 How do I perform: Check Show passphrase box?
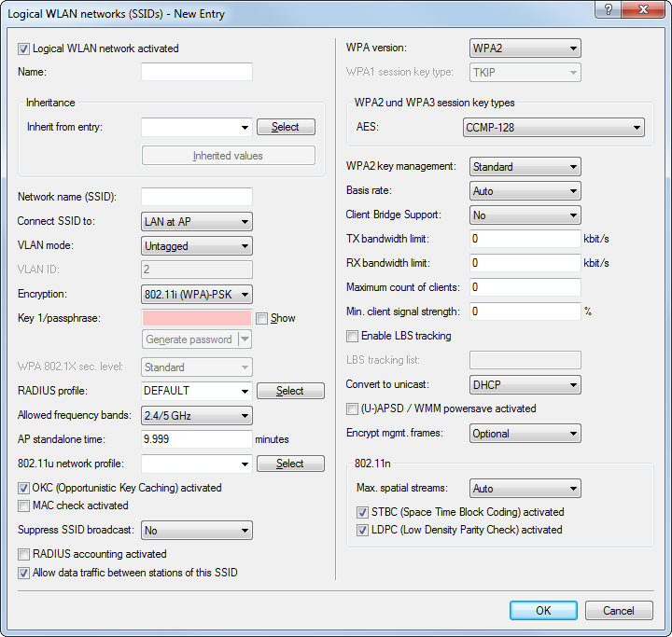point(261,318)
